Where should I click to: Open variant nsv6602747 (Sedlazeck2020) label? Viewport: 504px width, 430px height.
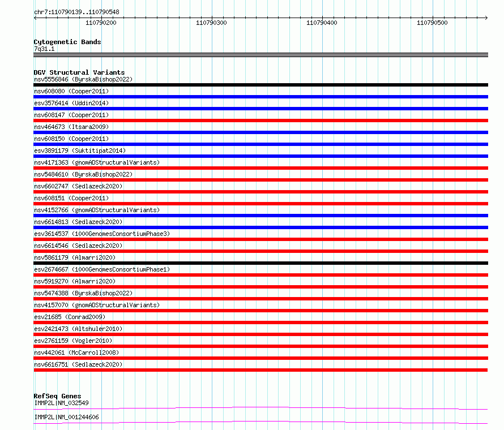pos(78,186)
